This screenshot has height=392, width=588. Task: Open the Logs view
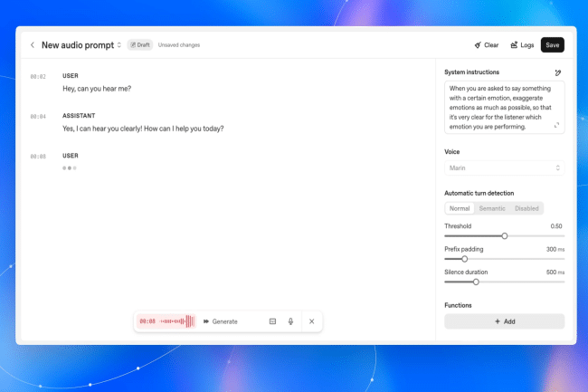tap(522, 45)
